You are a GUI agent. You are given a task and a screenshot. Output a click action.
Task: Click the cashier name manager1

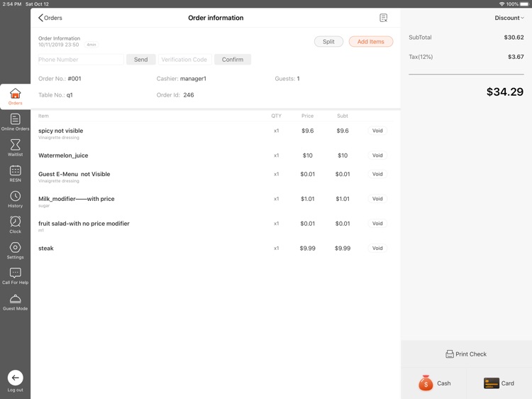pos(193,79)
